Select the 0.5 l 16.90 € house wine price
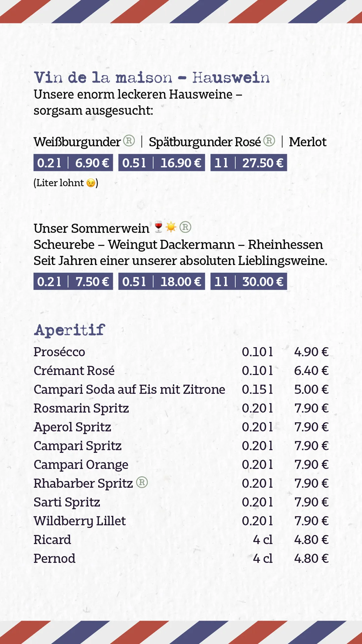The image size is (362, 644). [x=162, y=163]
